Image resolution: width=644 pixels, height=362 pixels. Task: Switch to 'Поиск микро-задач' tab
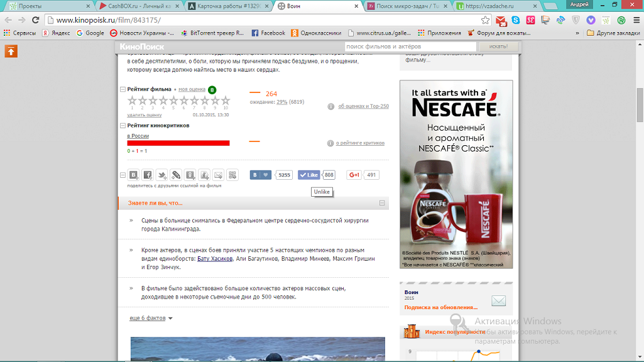pos(407,6)
